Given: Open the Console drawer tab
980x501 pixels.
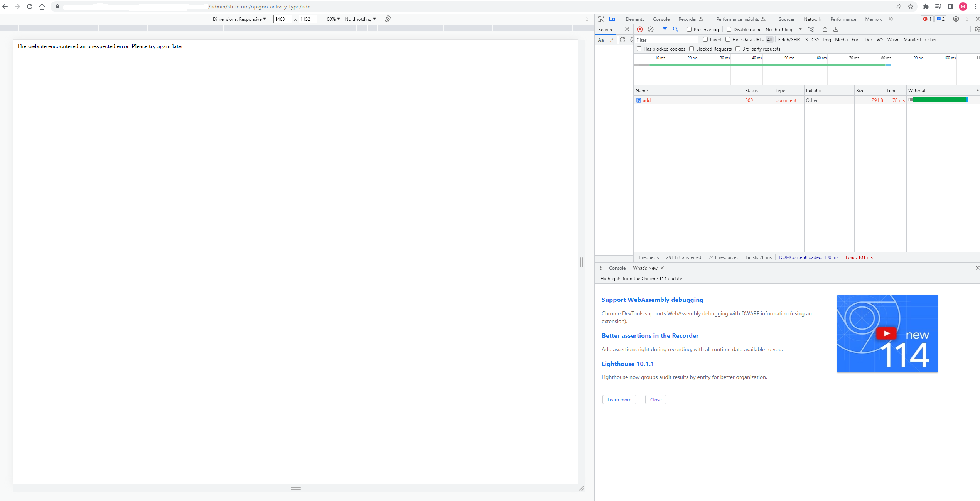Looking at the screenshot, I should tap(617, 268).
